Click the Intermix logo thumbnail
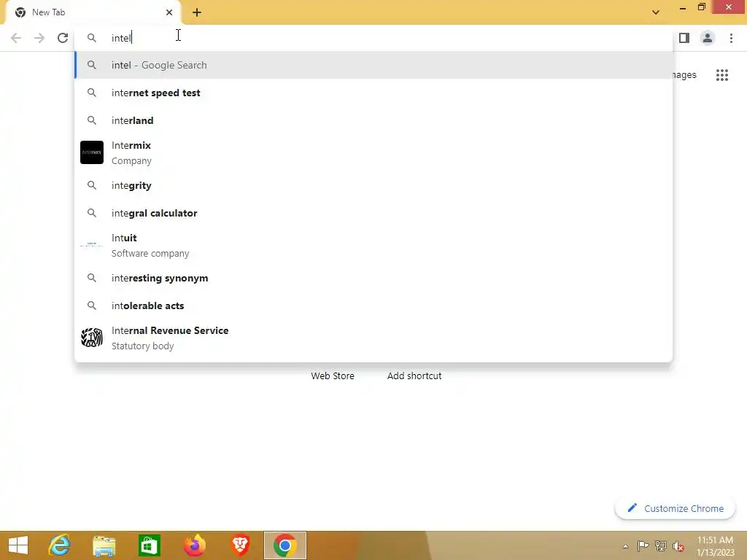 pyautogui.click(x=92, y=152)
